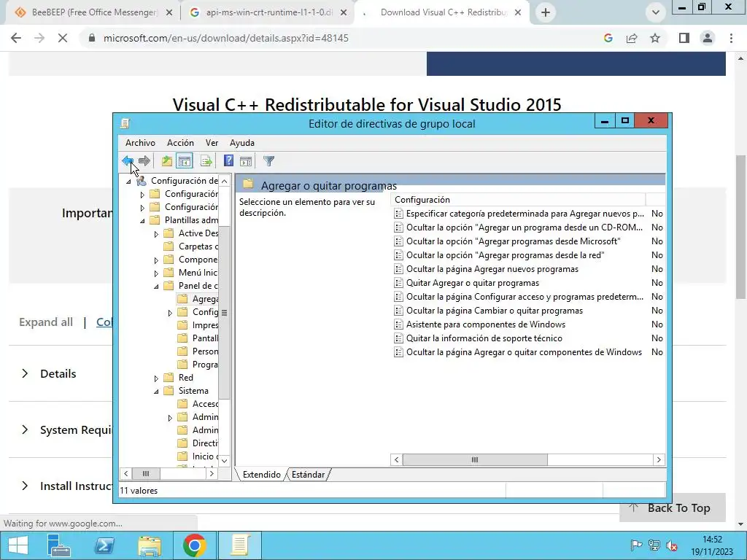The width and height of the screenshot is (747, 560).
Task: Select the Progra tree folder
Action: click(x=205, y=365)
